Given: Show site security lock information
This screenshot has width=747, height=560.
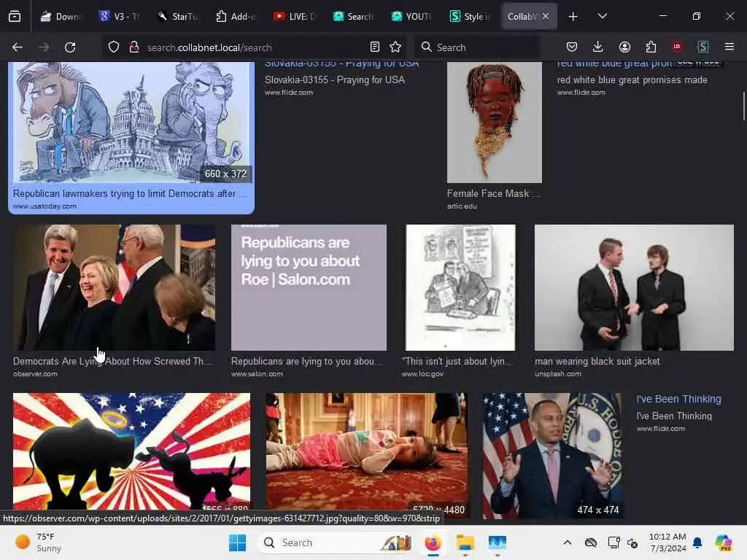Looking at the screenshot, I should (134, 47).
